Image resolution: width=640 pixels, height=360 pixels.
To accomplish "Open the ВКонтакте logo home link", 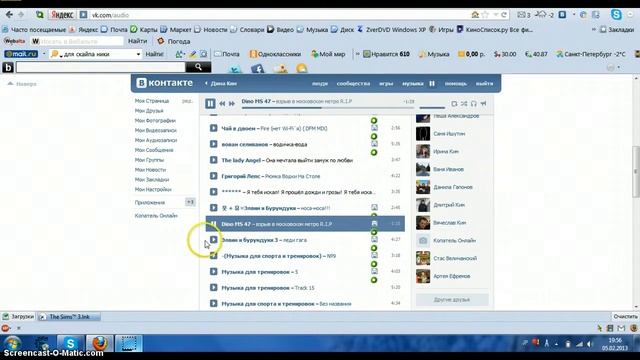I will [164, 83].
